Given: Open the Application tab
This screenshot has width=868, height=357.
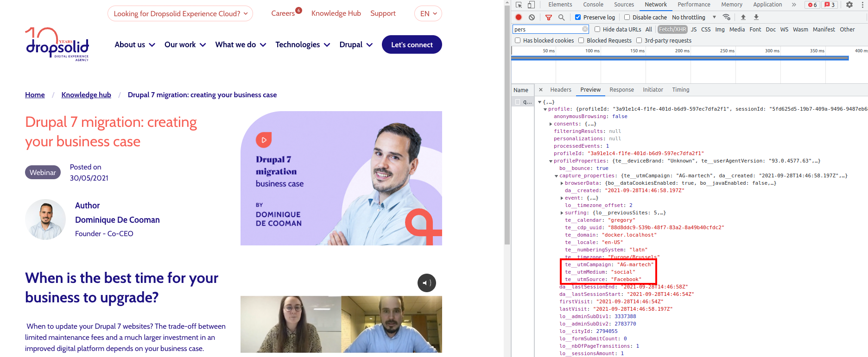Looking at the screenshot, I should click(x=767, y=5).
